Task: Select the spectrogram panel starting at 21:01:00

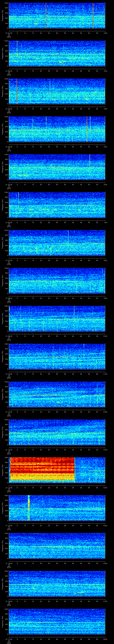Action: (57, 16)
